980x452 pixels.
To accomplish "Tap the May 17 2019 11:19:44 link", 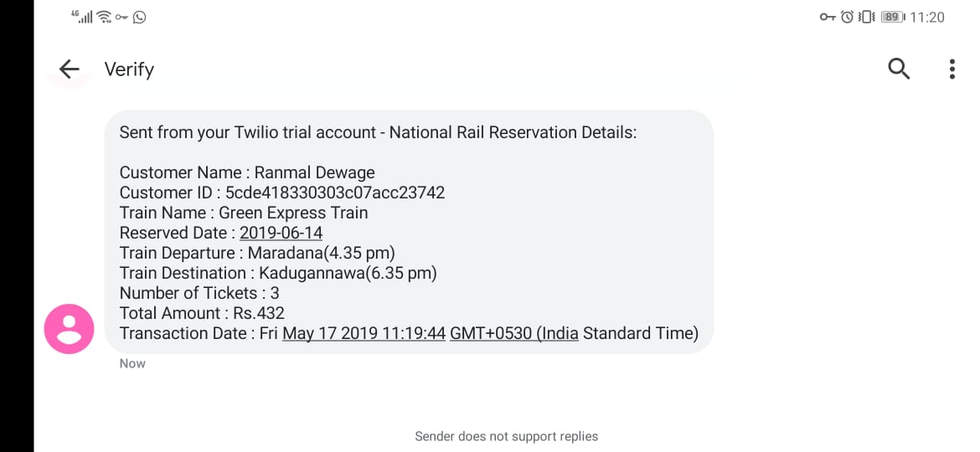I will pyautogui.click(x=364, y=333).
